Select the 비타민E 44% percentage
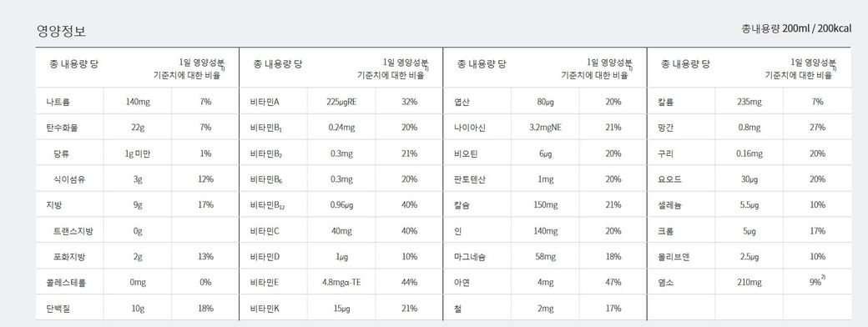Screen dimensions: 868x327 point(410,282)
